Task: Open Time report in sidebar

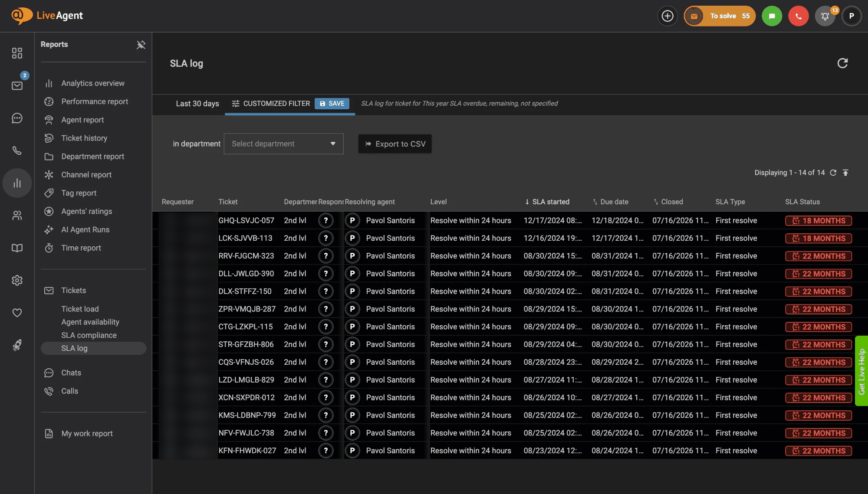Action: tap(81, 248)
